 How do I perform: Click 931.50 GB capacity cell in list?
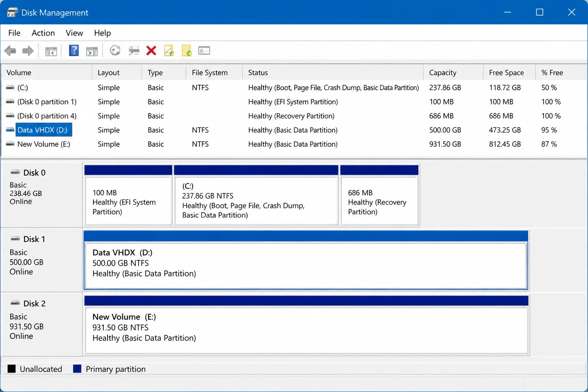click(x=445, y=144)
